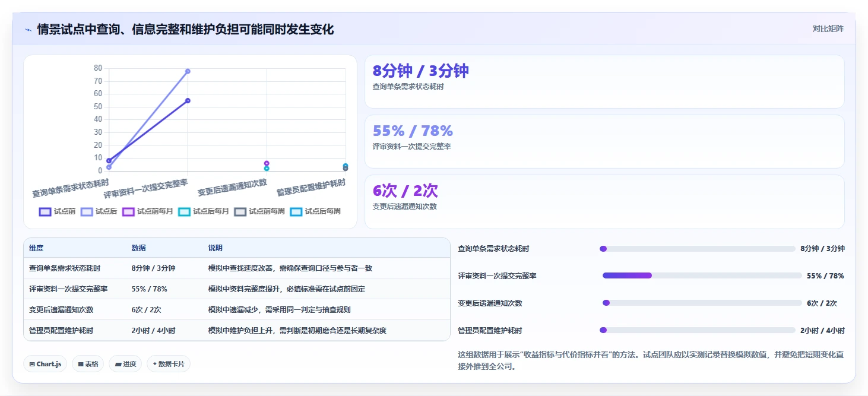Screen dimensions: 868x396
Task: Click the 评审资料一次提交完整率 progress bar
Action: click(x=702, y=275)
